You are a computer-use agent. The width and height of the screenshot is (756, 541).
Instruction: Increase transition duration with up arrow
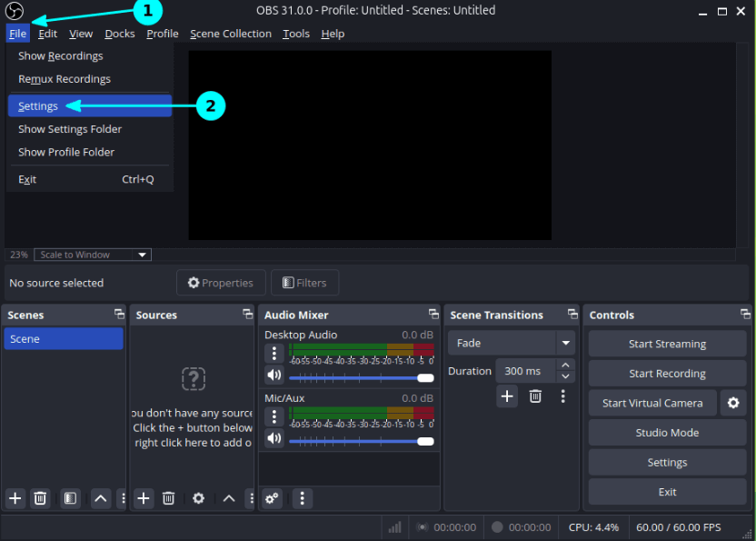point(565,365)
